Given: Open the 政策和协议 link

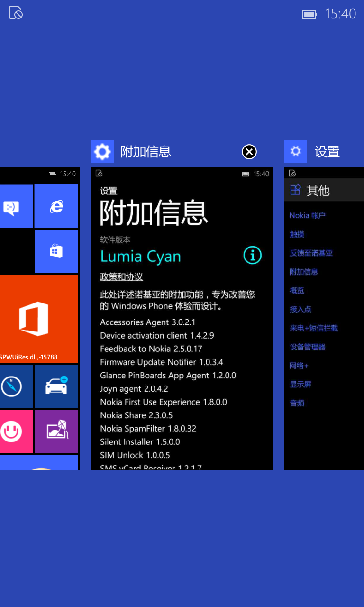Looking at the screenshot, I should [x=121, y=276].
